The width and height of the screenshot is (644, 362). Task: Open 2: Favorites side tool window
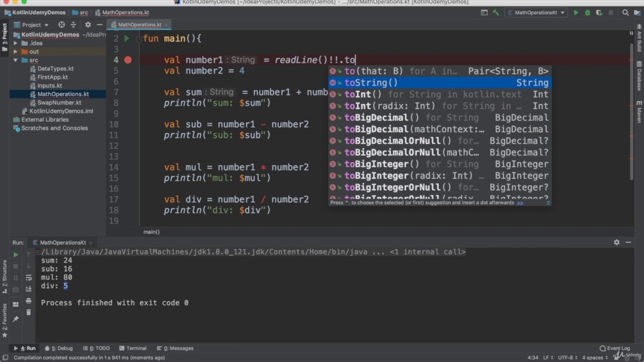click(5, 320)
